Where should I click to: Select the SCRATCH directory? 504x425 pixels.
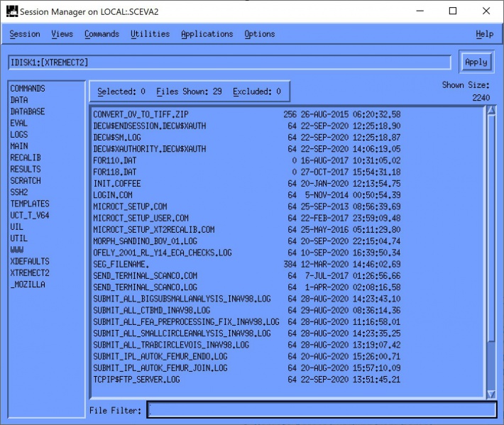pos(26,181)
